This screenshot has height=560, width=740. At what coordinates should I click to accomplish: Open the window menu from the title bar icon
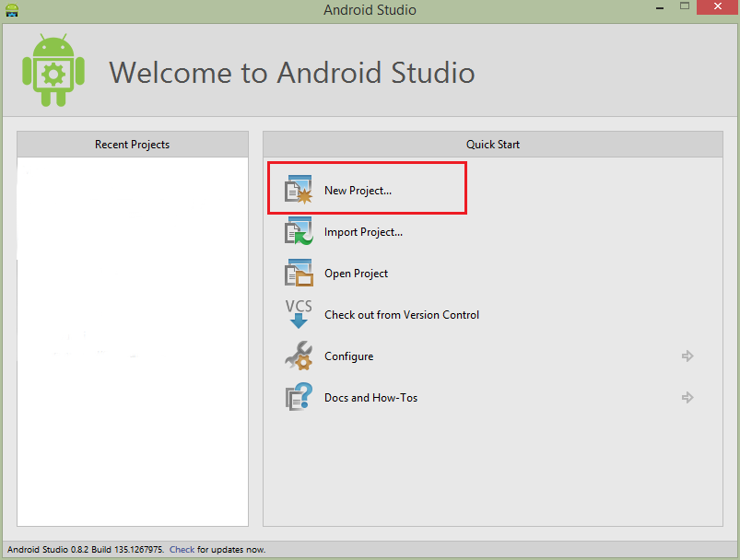(11, 10)
